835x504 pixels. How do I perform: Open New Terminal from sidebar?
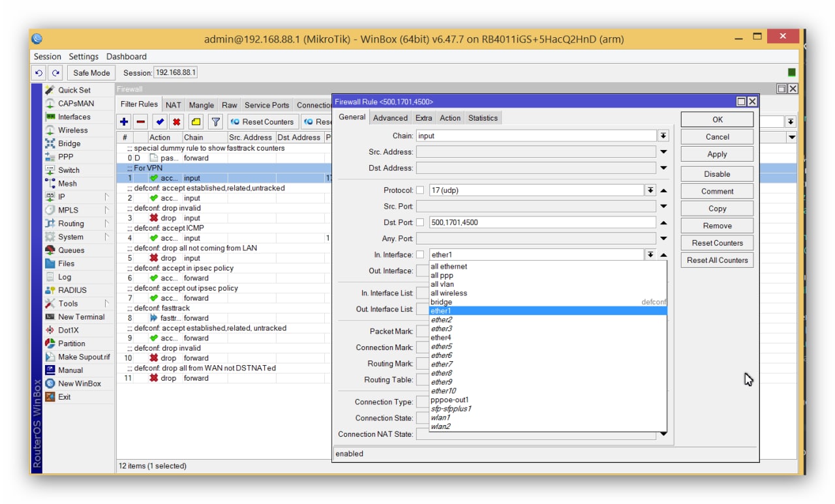81,317
